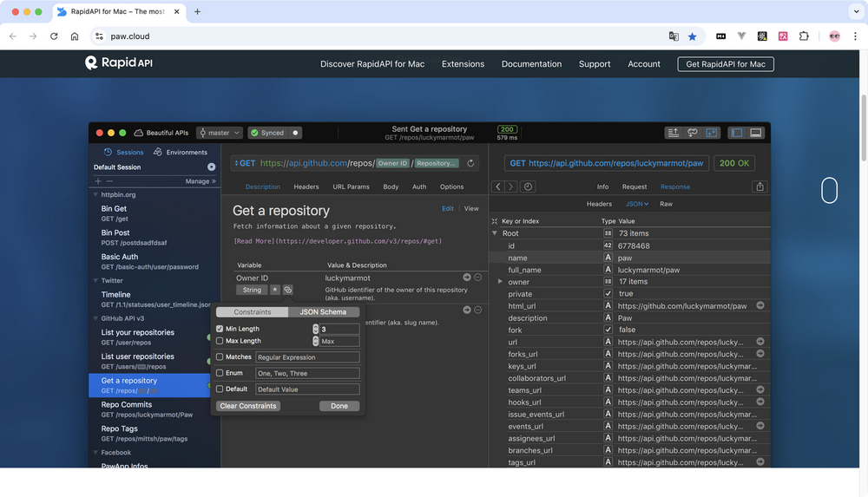Click the remove icon on Owner ID row

(x=478, y=278)
